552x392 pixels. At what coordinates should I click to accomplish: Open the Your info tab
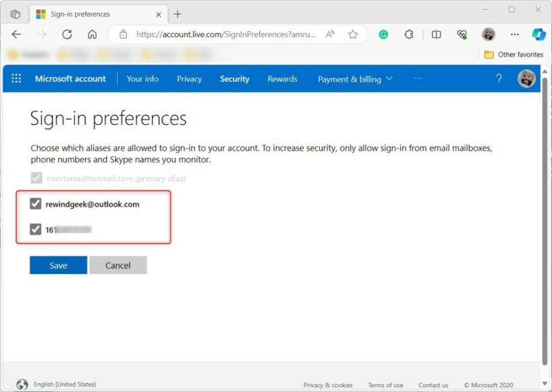142,79
